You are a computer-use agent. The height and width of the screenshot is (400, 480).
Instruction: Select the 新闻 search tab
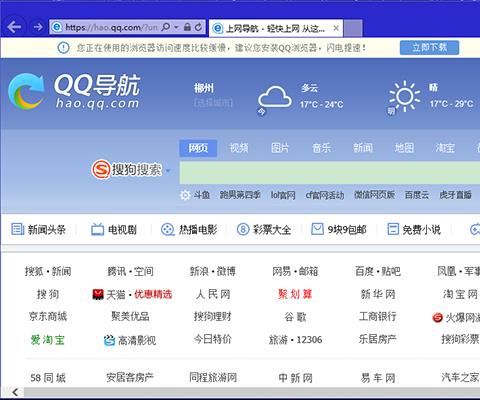(x=363, y=148)
